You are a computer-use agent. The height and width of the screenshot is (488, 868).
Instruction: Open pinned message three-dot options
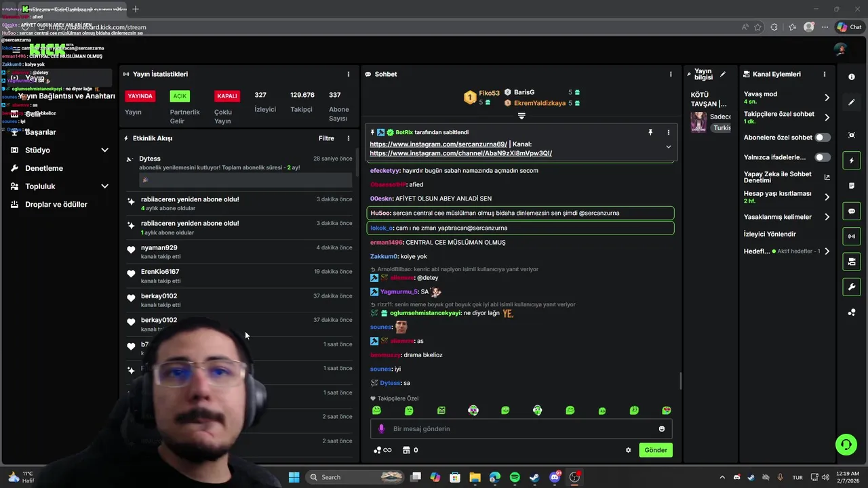pyautogui.click(x=668, y=132)
